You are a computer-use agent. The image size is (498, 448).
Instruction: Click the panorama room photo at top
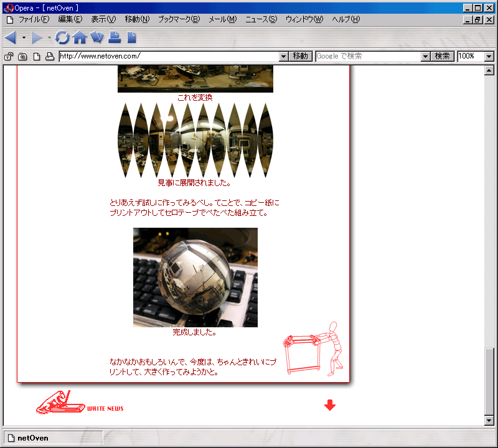click(x=195, y=79)
